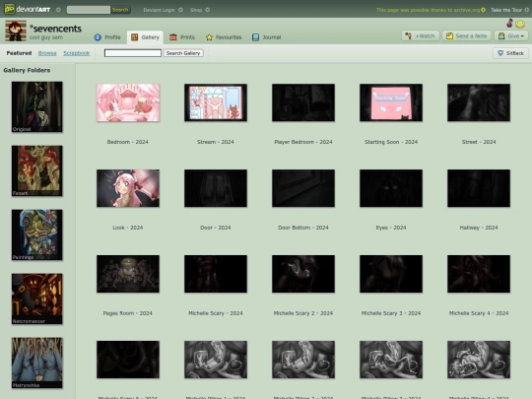Open the Original gallery folder

[37, 106]
